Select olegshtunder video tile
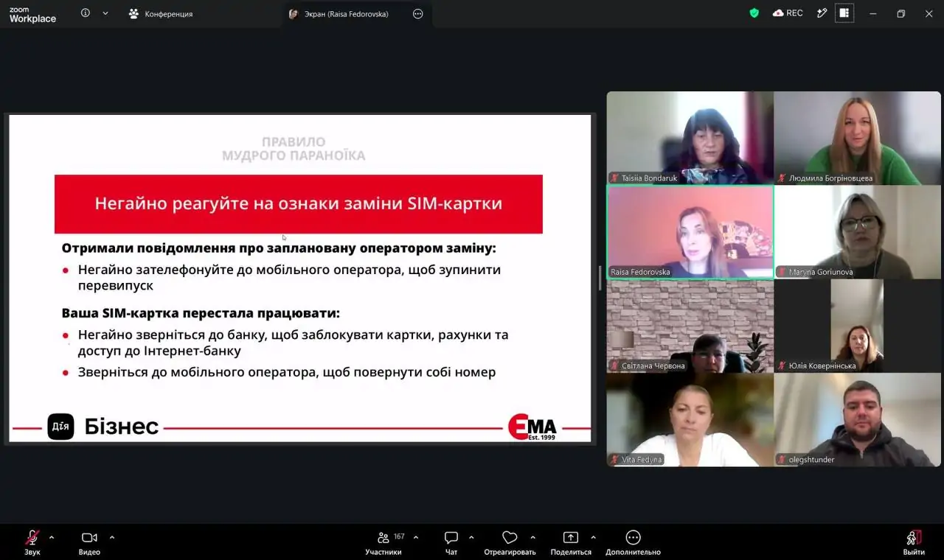 tap(858, 420)
